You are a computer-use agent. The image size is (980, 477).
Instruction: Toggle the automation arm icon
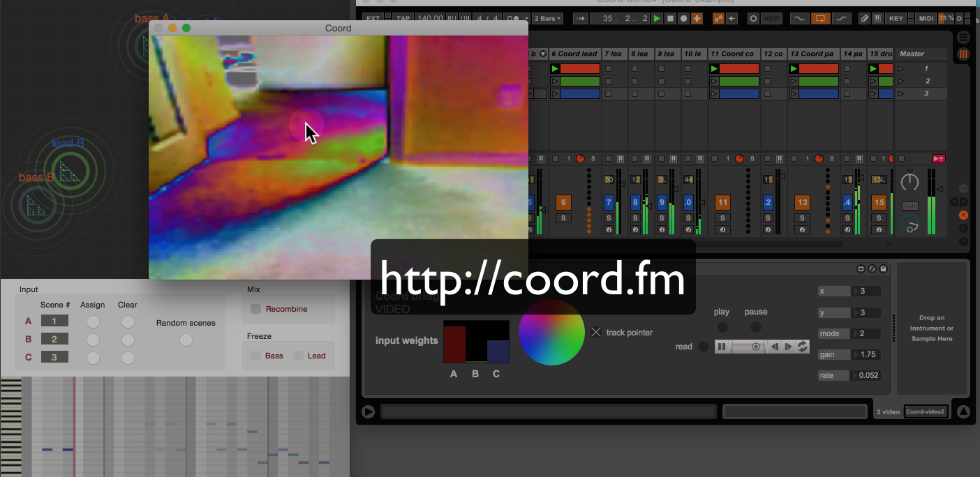(x=719, y=18)
